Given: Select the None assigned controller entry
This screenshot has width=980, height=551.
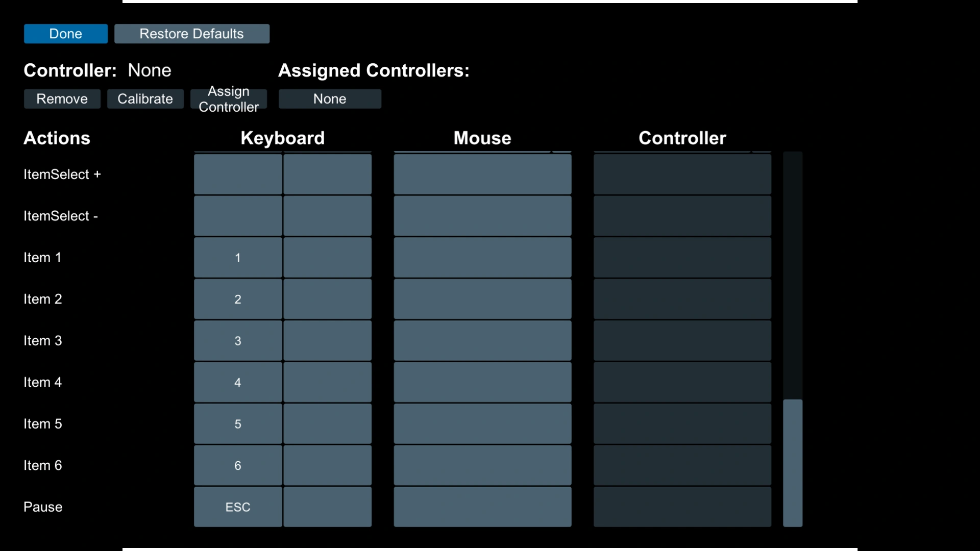Looking at the screenshot, I should coord(330,99).
